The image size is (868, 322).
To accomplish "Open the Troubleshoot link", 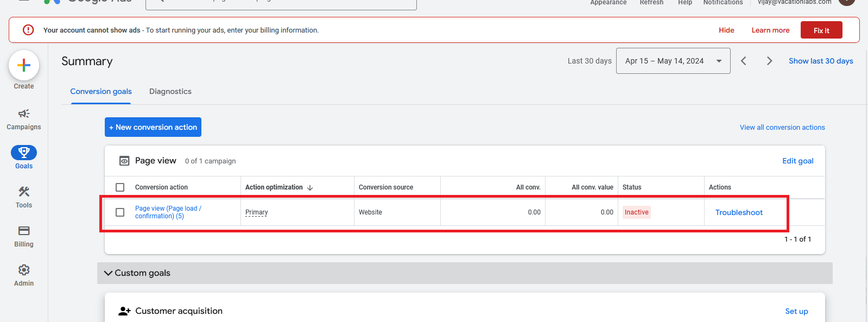I will pos(739,212).
